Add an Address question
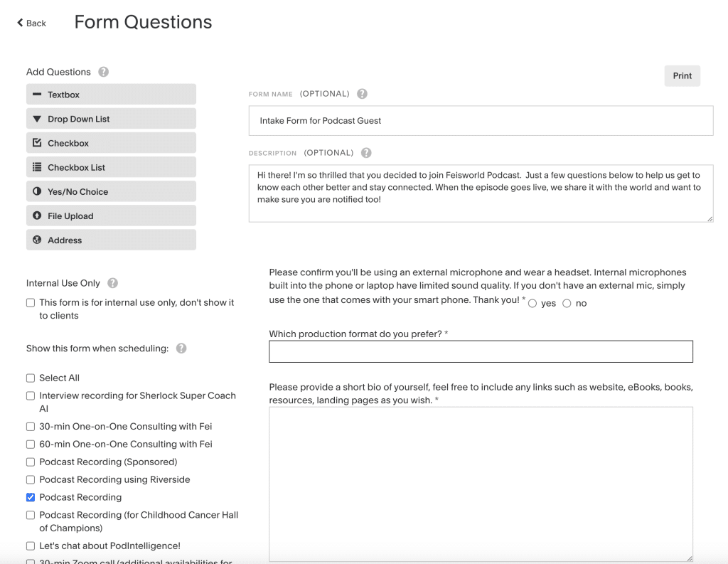This screenshot has width=728, height=564. pyautogui.click(x=111, y=240)
